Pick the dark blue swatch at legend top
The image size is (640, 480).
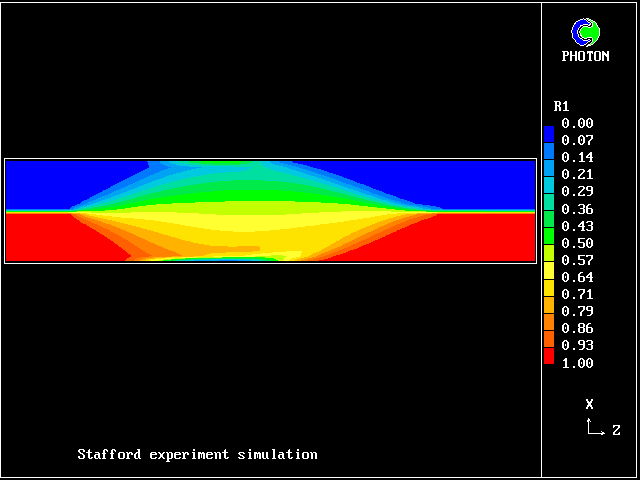(x=549, y=132)
